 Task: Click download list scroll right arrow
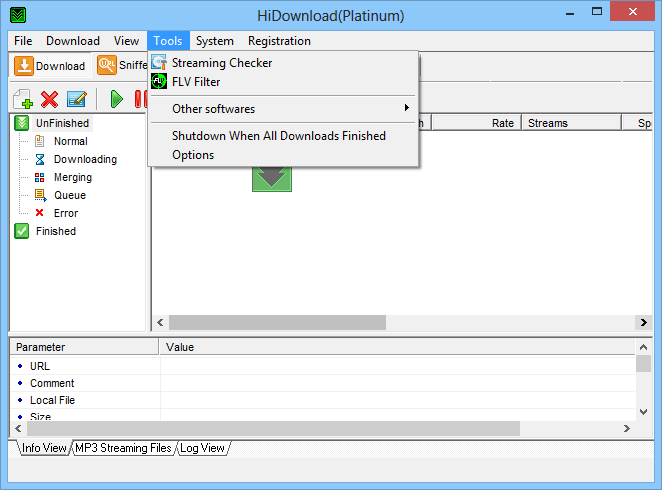coord(643,322)
